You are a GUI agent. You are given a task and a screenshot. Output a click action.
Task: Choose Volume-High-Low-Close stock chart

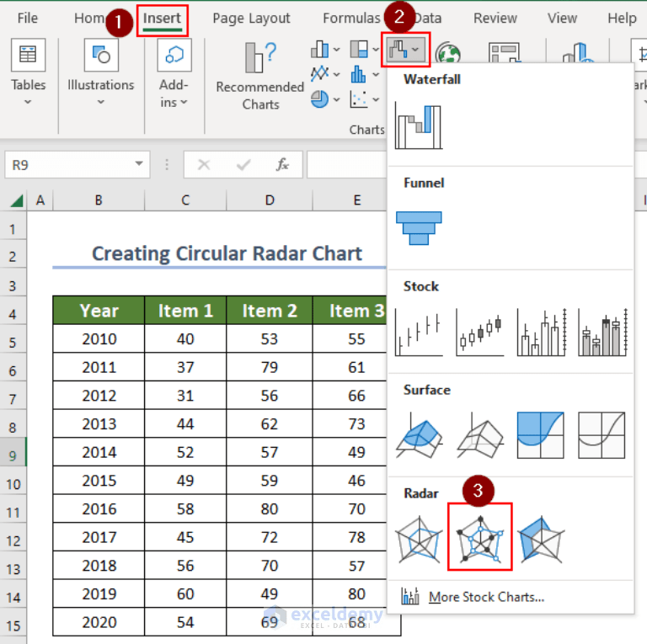[541, 332]
